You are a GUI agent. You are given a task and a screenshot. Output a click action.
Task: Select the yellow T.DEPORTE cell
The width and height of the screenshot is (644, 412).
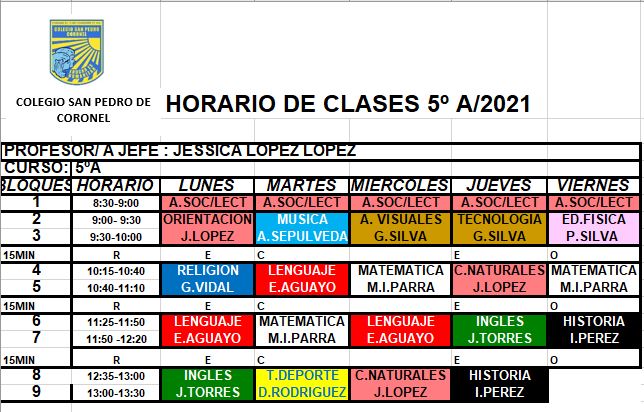[x=303, y=375]
